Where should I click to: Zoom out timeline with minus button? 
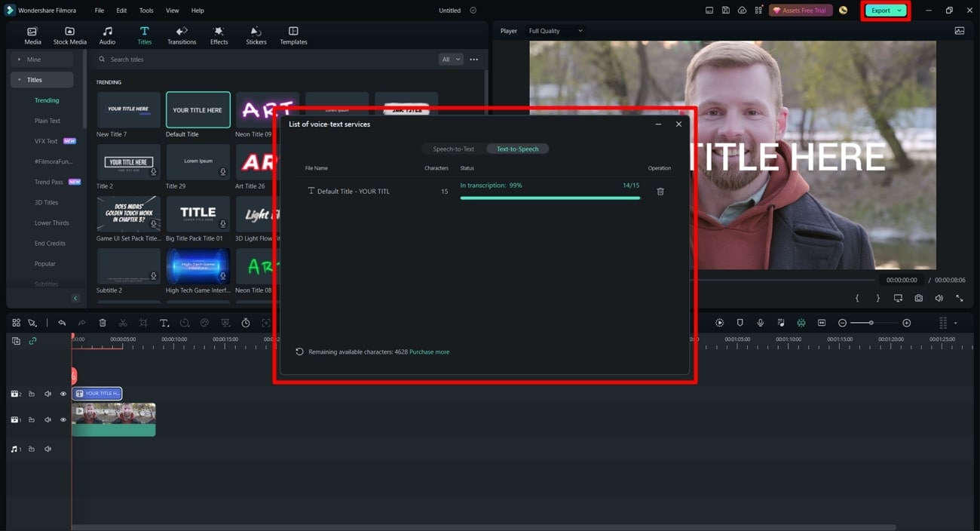point(842,323)
